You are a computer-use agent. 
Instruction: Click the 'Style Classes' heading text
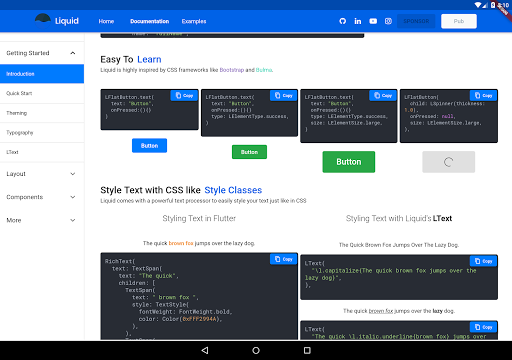tap(233, 190)
